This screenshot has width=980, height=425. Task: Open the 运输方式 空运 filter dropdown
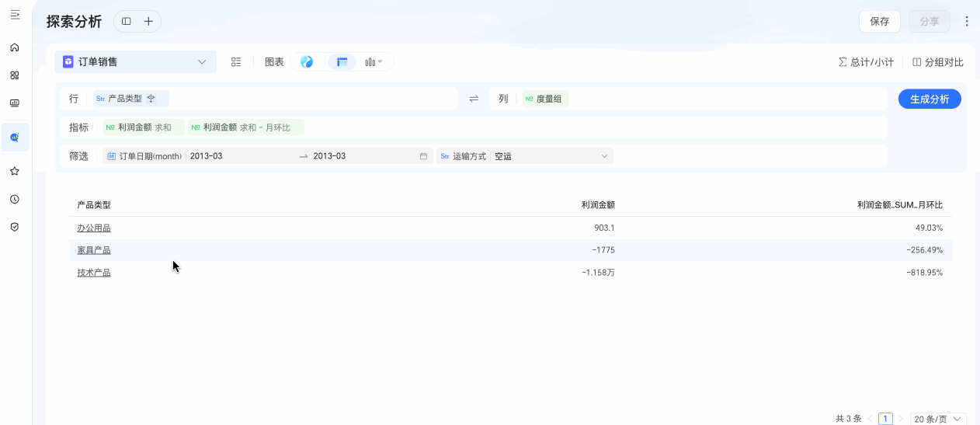(x=525, y=156)
